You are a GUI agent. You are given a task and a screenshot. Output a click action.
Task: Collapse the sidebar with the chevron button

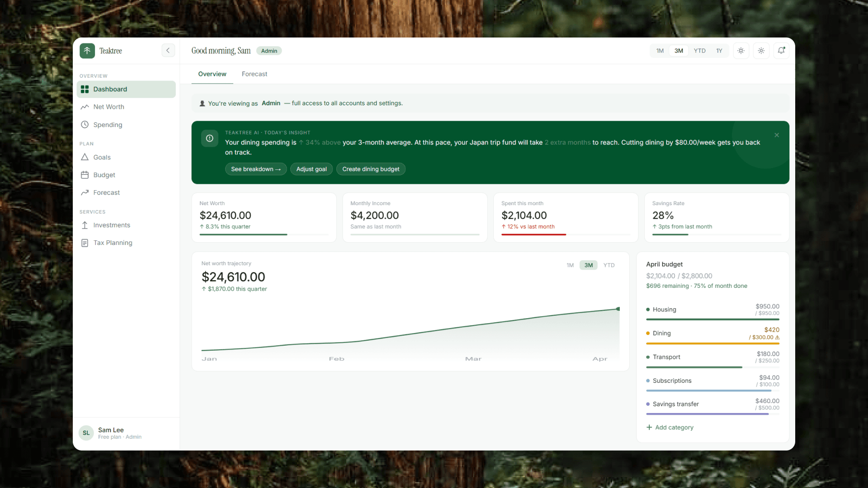coord(168,51)
